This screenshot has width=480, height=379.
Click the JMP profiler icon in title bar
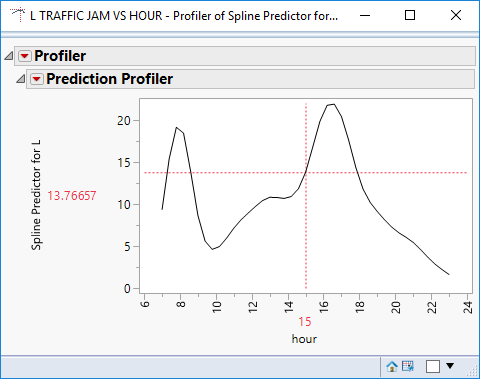18,15
